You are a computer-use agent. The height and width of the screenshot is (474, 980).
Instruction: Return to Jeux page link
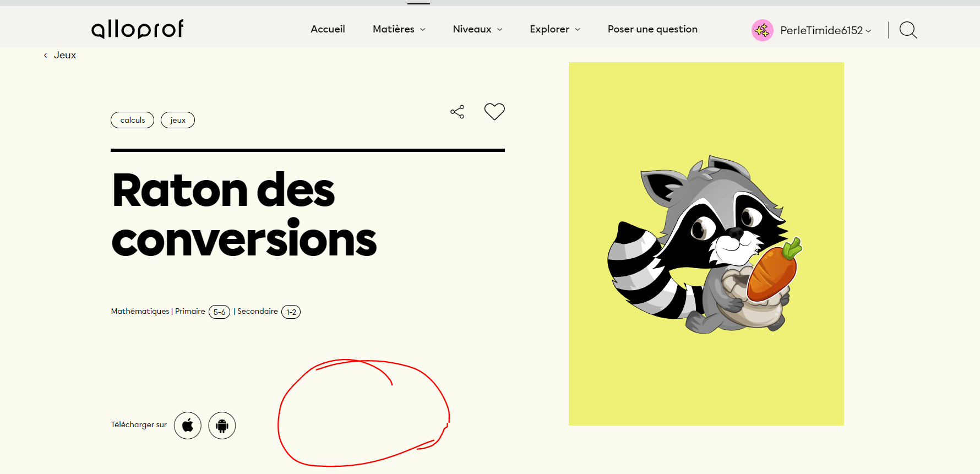click(65, 55)
